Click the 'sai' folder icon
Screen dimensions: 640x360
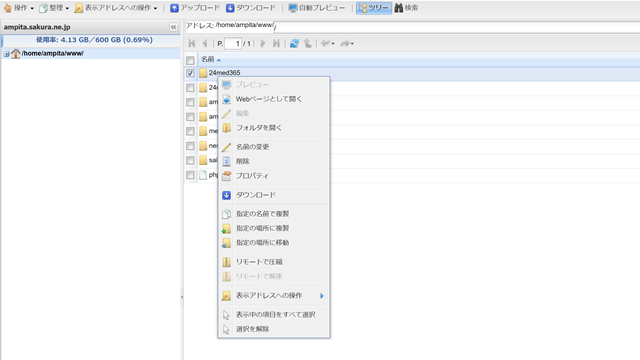coord(203,160)
